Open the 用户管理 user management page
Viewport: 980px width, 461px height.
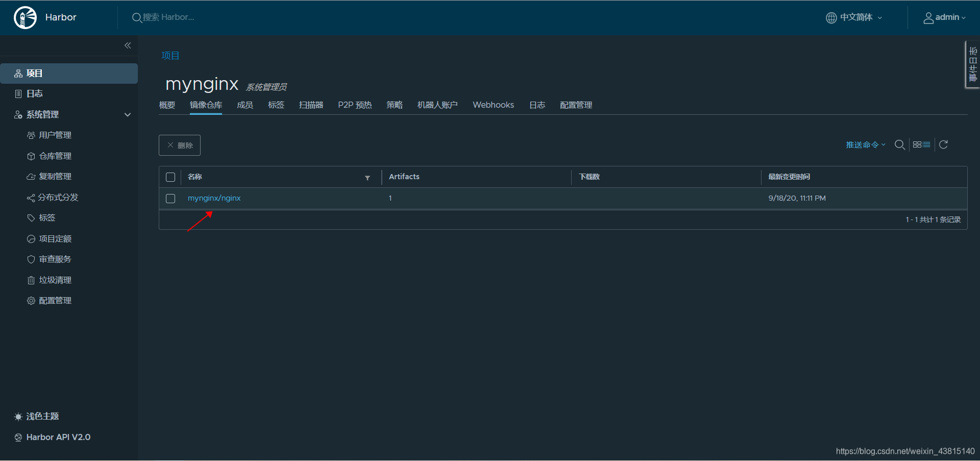point(55,135)
